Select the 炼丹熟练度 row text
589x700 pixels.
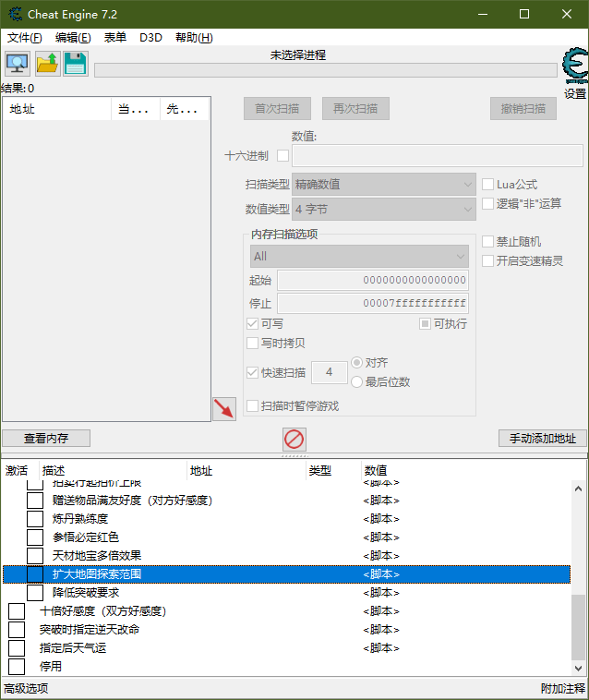click(80, 519)
